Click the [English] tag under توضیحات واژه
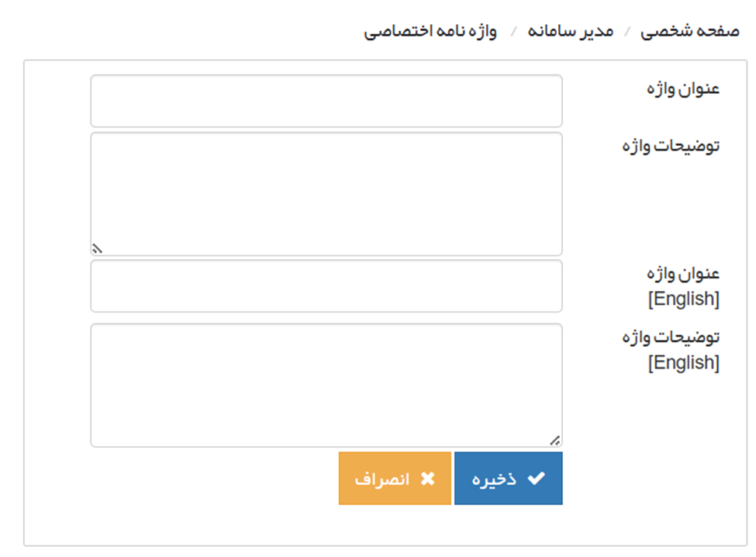Viewport: 756px width, 557px height. [683, 362]
